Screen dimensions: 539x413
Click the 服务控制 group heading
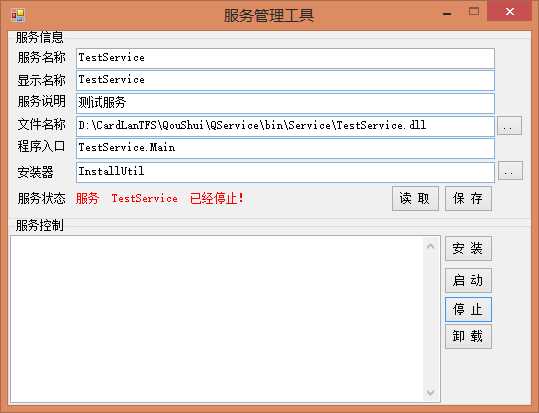pos(40,226)
